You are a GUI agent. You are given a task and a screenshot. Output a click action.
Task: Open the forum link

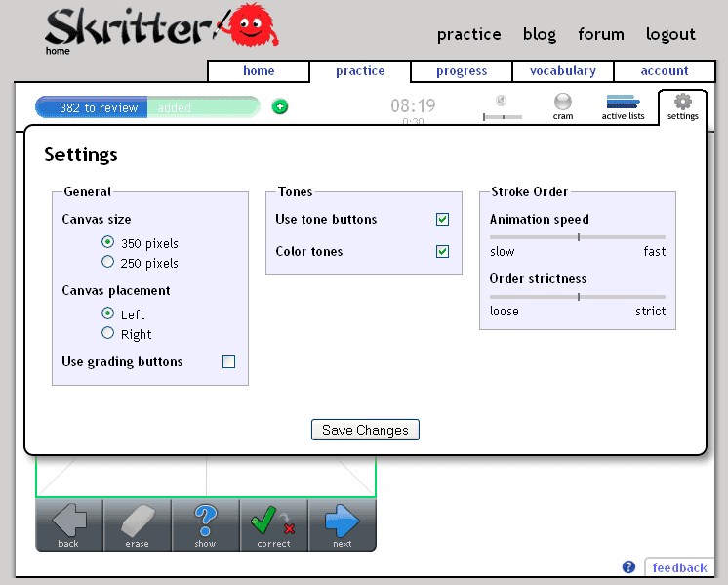[x=601, y=34]
